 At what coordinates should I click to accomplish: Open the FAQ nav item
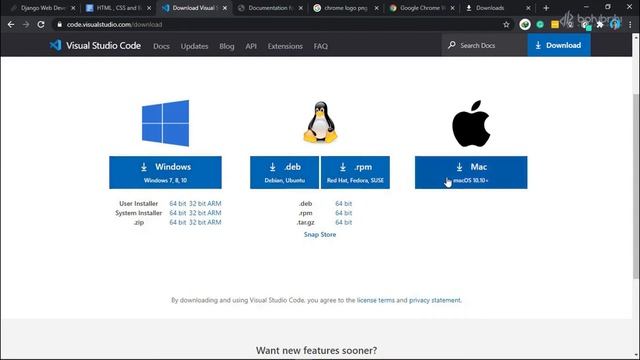click(x=320, y=46)
